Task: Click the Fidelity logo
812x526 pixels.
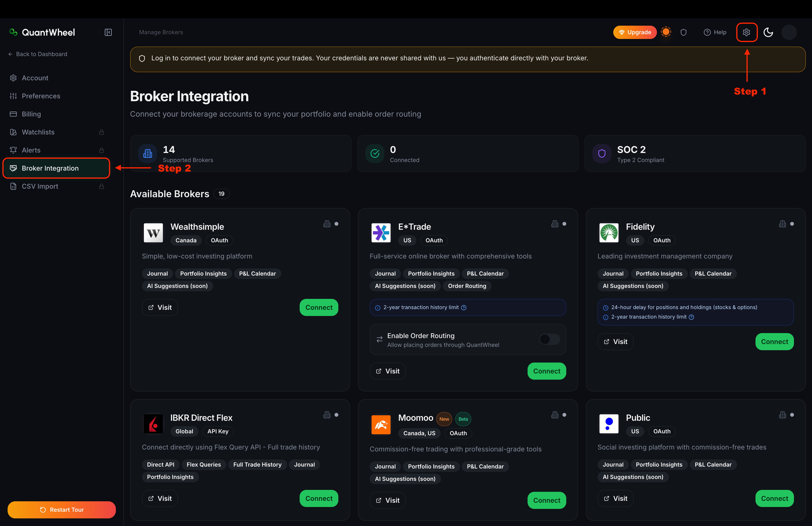Action: click(609, 233)
